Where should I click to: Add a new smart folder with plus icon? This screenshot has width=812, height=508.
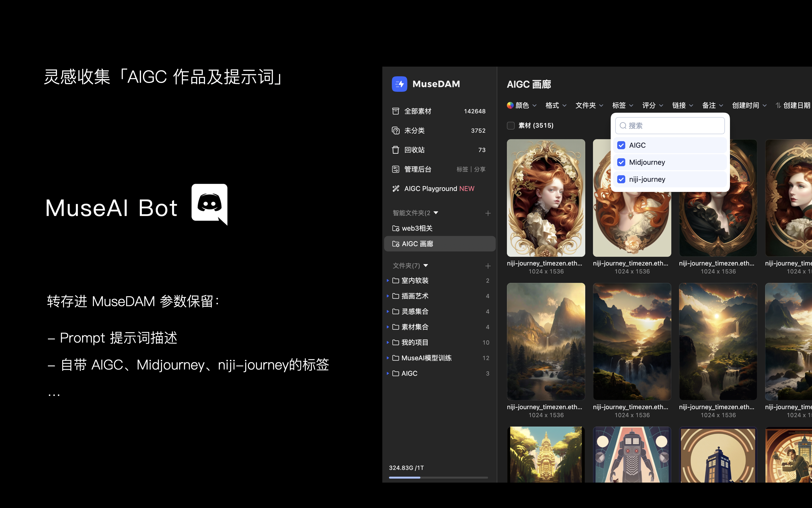point(488,213)
